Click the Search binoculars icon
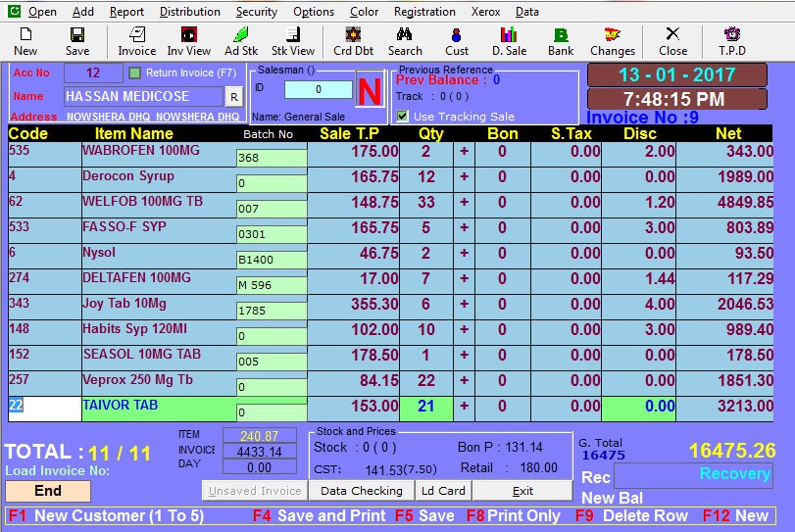 click(405, 34)
